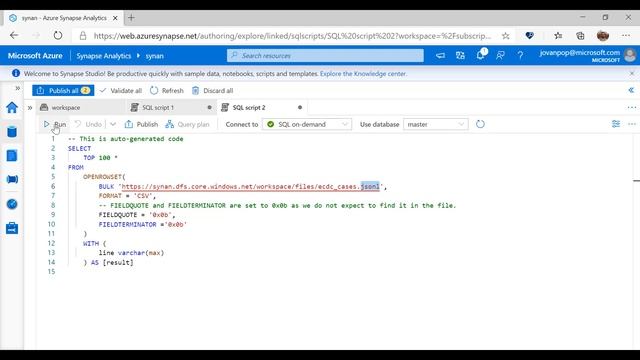
Task: Bookmark this page star icon
Action: 506,36
